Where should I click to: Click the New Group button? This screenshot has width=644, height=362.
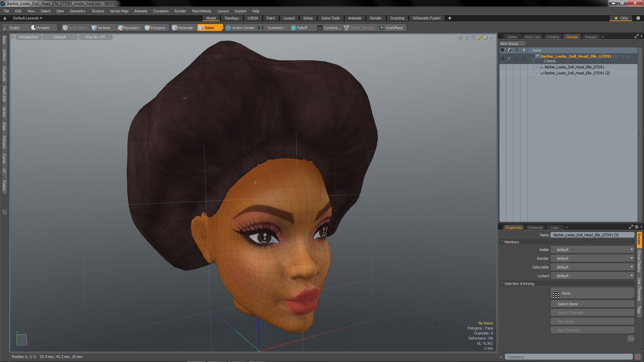[x=512, y=44]
